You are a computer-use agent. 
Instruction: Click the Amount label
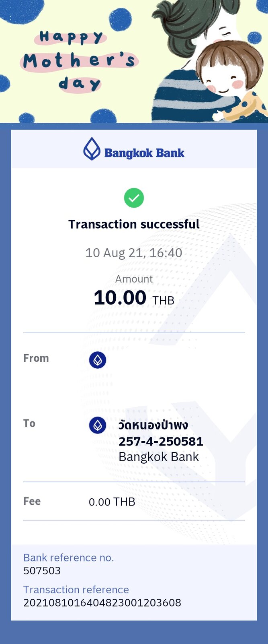coord(134,279)
